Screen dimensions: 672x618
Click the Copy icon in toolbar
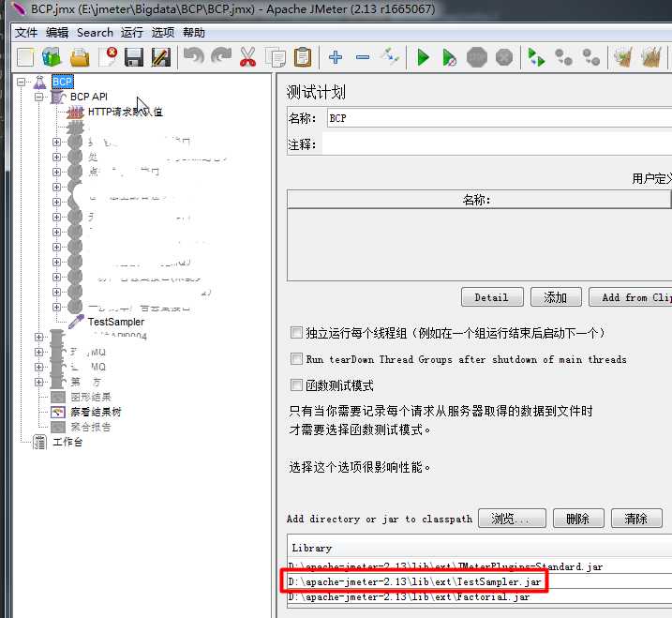coord(276,57)
